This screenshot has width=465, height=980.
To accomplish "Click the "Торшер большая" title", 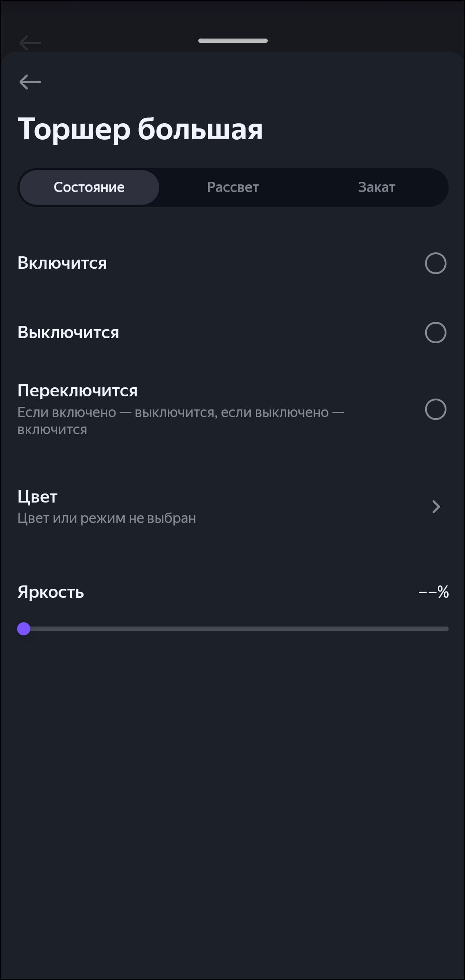I will [x=140, y=129].
